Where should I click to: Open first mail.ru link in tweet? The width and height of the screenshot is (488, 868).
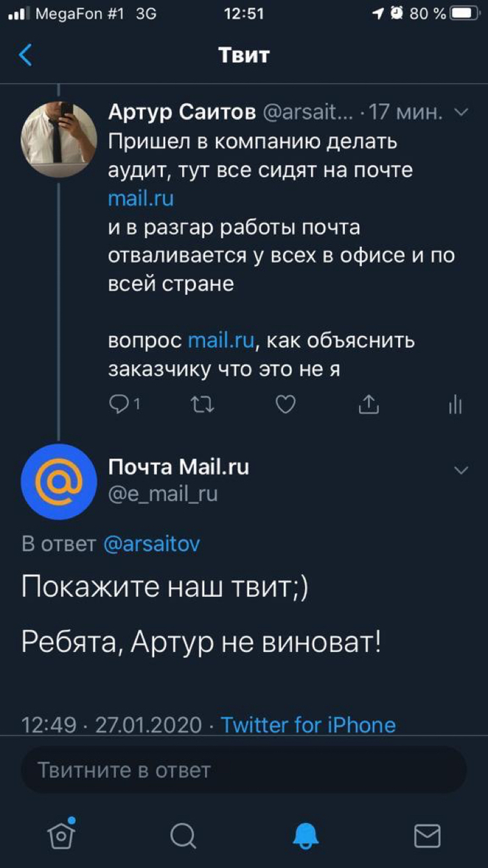click(141, 199)
